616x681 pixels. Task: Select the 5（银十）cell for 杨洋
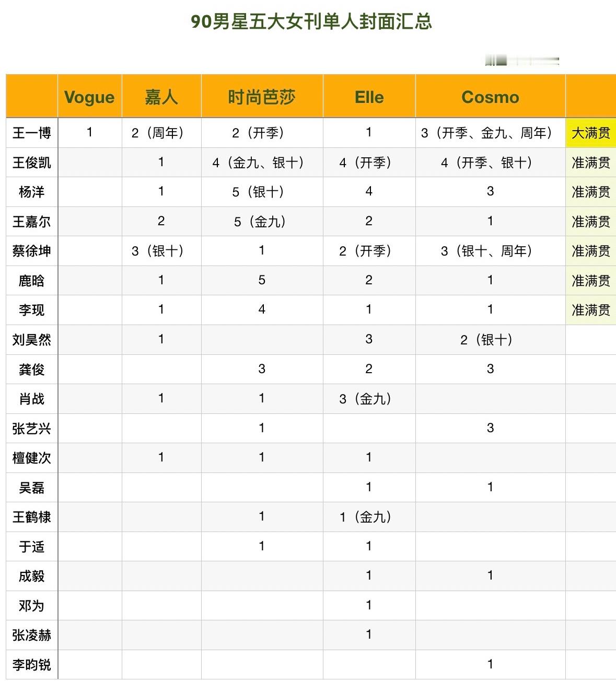[261, 192]
